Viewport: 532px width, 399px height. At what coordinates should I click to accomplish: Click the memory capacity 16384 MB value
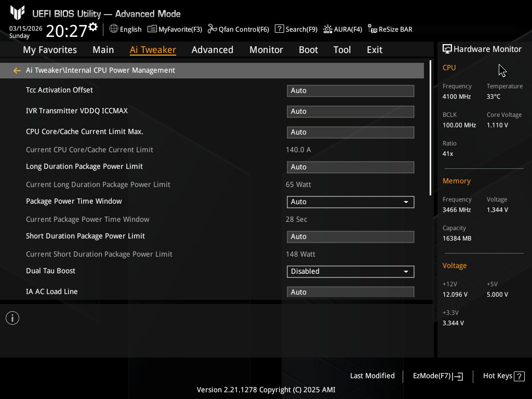click(x=457, y=238)
